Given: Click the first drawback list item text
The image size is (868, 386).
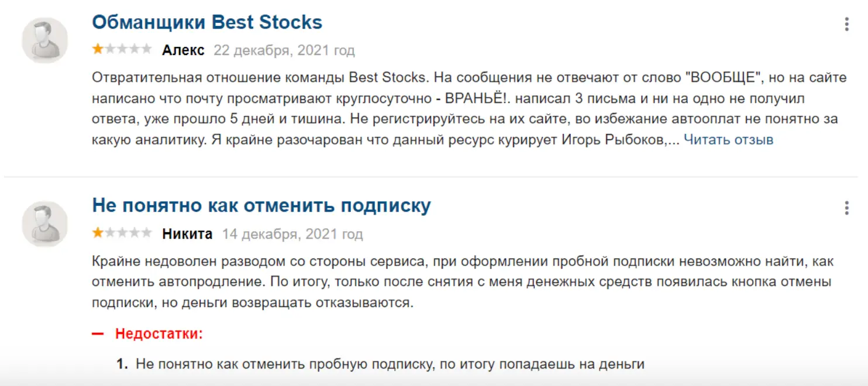Looking at the screenshot, I should click(x=390, y=364).
